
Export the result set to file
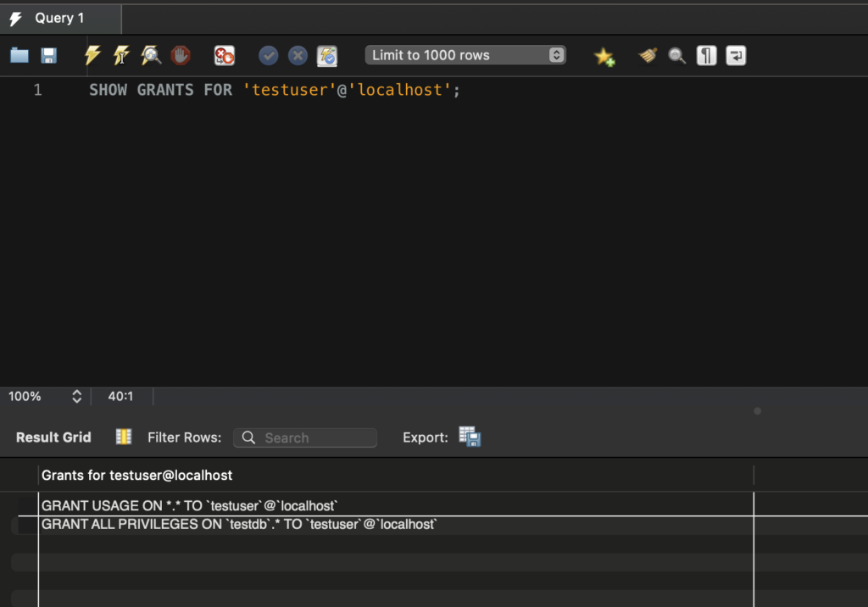click(x=470, y=437)
